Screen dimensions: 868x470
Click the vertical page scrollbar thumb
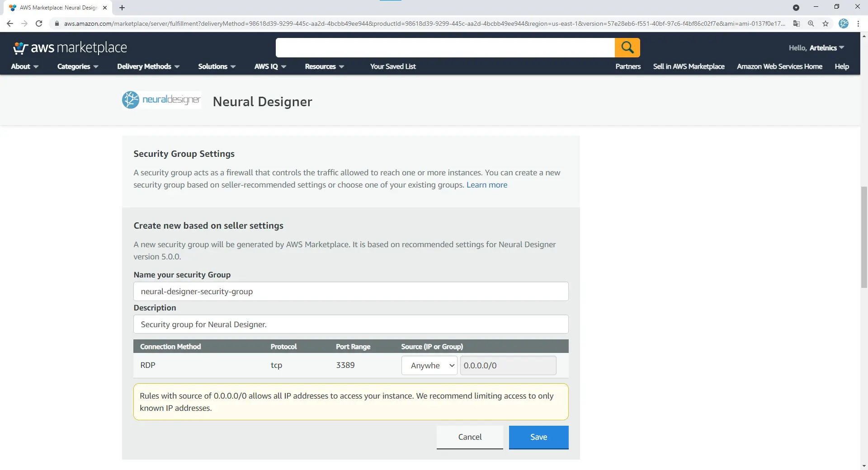(864, 237)
